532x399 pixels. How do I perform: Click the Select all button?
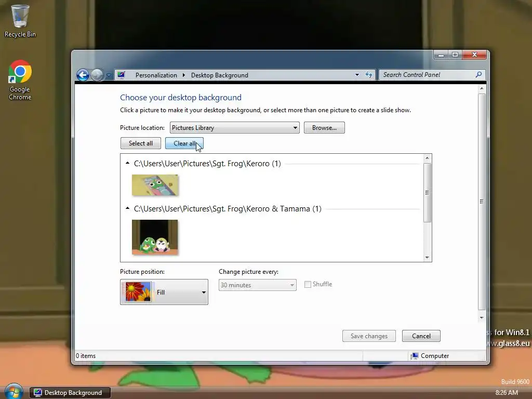pos(141,143)
